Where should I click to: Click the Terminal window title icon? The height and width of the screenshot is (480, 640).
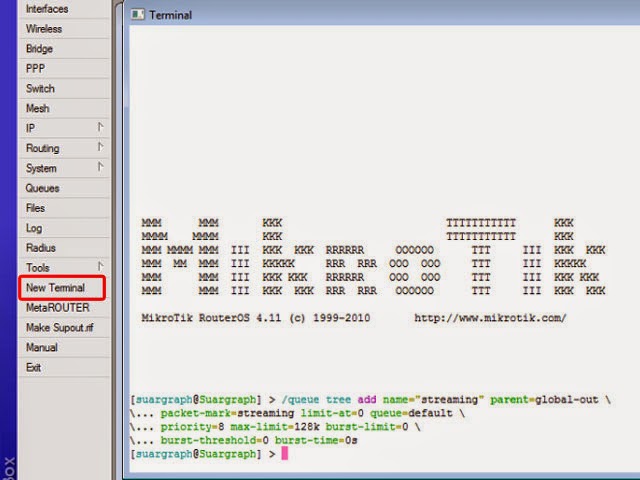pyautogui.click(x=138, y=15)
